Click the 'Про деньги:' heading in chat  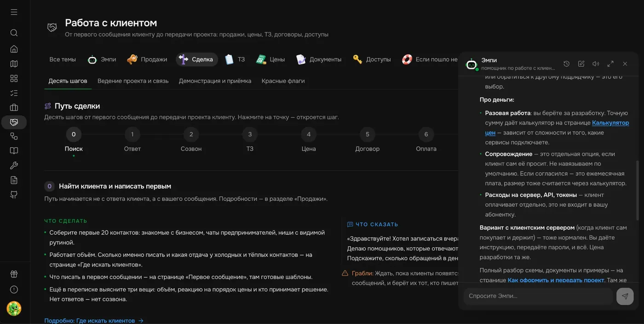click(x=497, y=100)
